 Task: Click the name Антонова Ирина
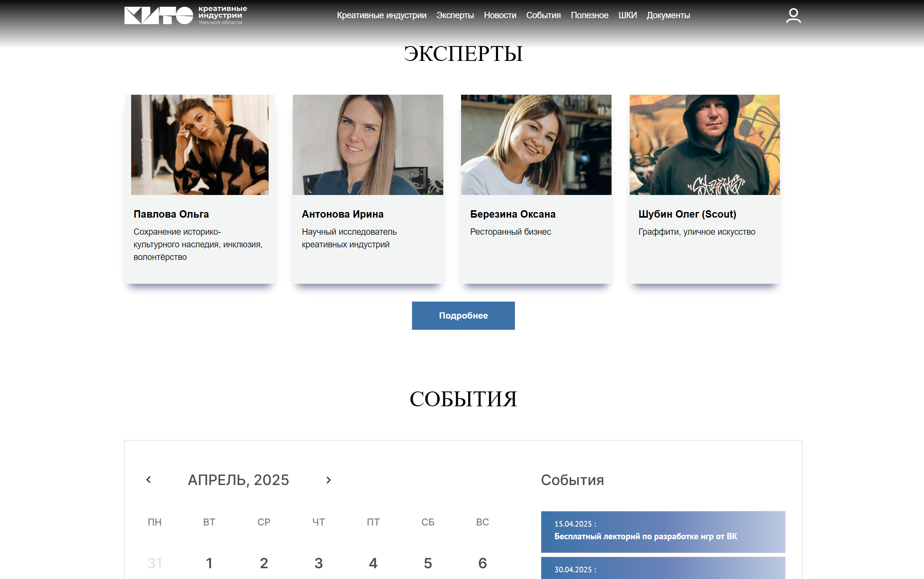[343, 214]
